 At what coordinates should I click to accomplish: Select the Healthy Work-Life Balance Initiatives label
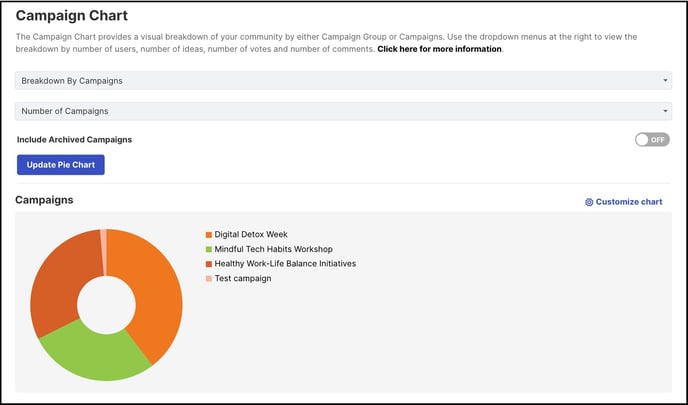coord(285,264)
